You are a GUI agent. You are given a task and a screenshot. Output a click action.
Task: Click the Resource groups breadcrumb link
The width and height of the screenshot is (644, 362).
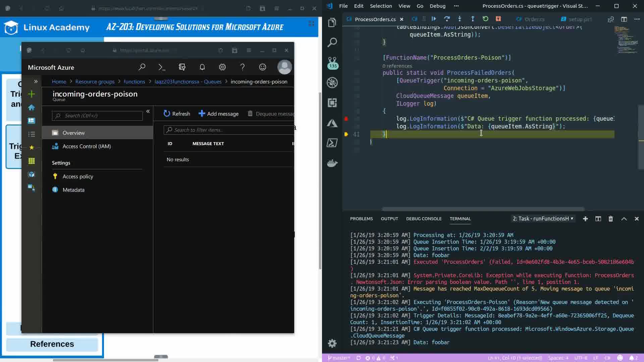tap(95, 82)
